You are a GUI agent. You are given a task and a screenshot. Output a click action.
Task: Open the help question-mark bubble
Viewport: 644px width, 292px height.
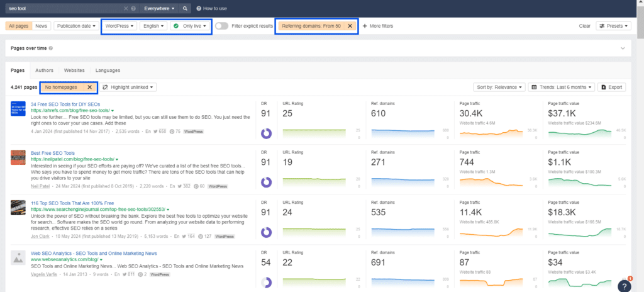tap(625, 286)
